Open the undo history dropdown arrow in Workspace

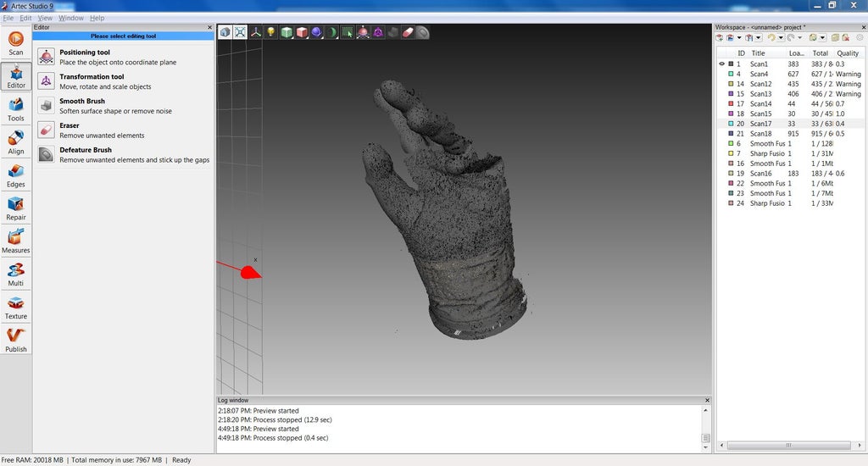click(x=781, y=38)
